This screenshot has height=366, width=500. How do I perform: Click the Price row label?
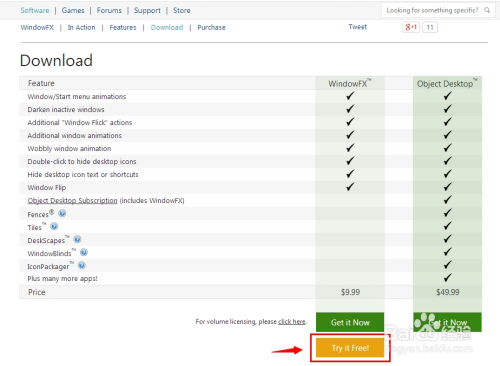coord(37,292)
